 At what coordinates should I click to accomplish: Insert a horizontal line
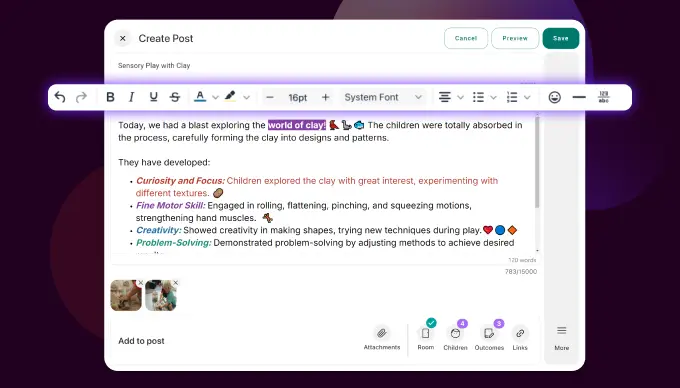(x=579, y=97)
